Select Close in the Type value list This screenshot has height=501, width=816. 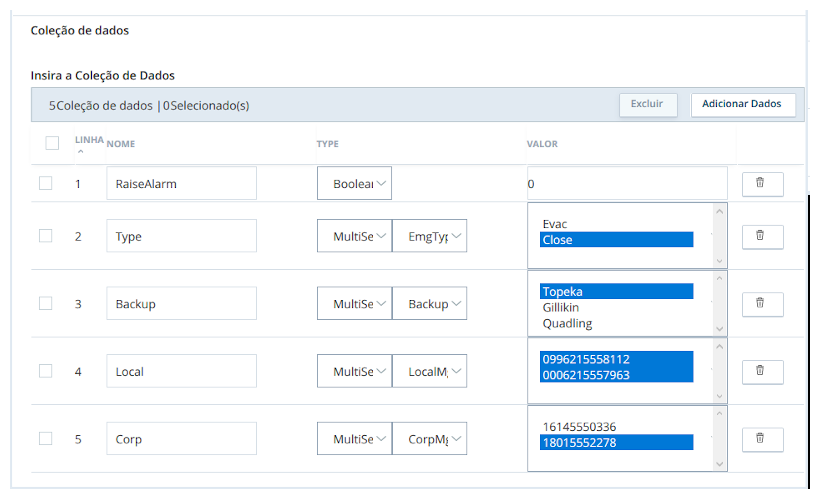click(x=617, y=240)
